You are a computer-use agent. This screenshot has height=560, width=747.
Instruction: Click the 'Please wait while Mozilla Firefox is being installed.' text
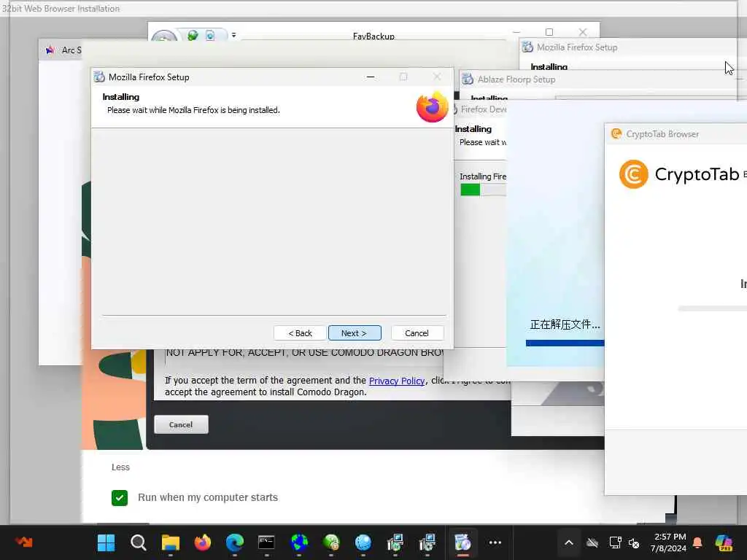click(193, 110)
